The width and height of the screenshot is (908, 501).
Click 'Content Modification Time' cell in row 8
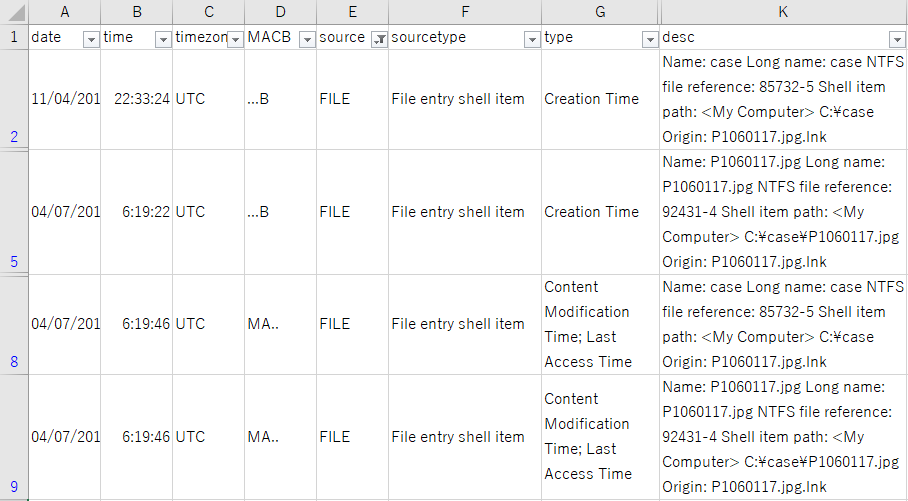click(x=600, y=324)
